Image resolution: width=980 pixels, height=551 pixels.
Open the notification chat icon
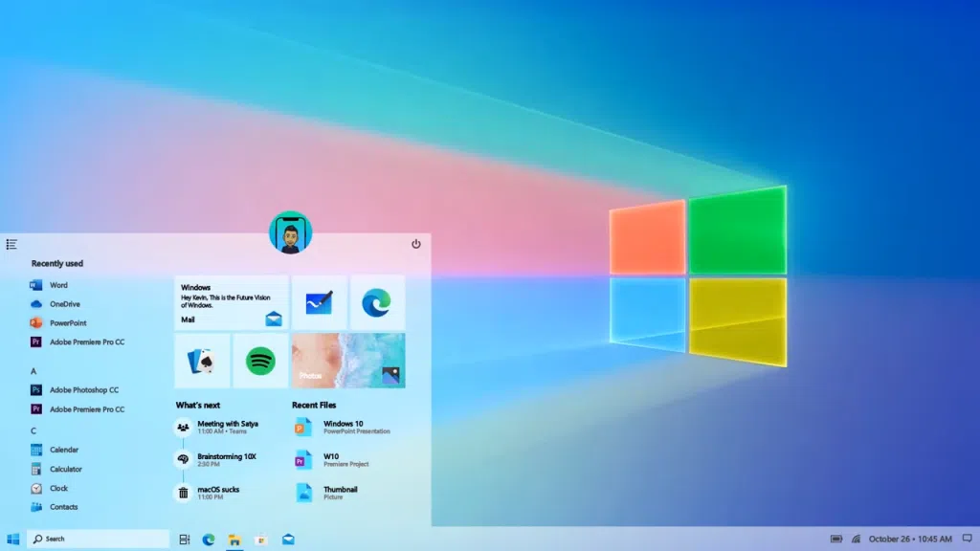pos(967,539)
